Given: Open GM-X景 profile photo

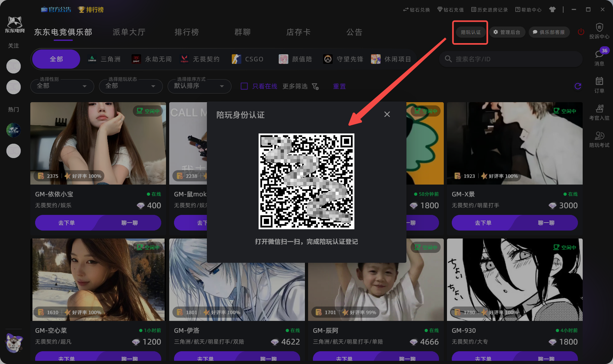Looking at the screenshot, I should [x=515, y=143].
